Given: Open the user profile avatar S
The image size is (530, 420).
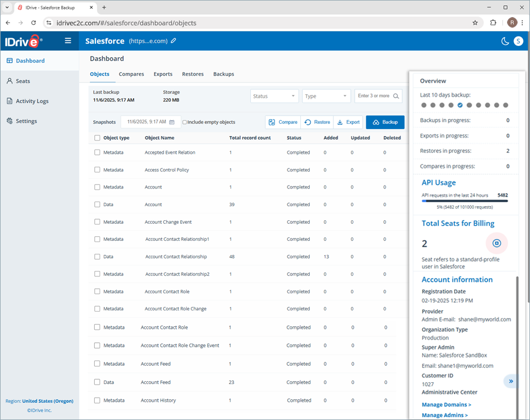Looking at the screenshot, I should coord(518,41).
